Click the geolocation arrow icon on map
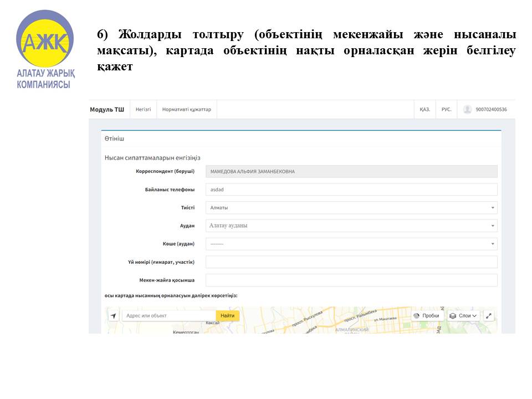This screenshot has height=399, width=532. 114,316
